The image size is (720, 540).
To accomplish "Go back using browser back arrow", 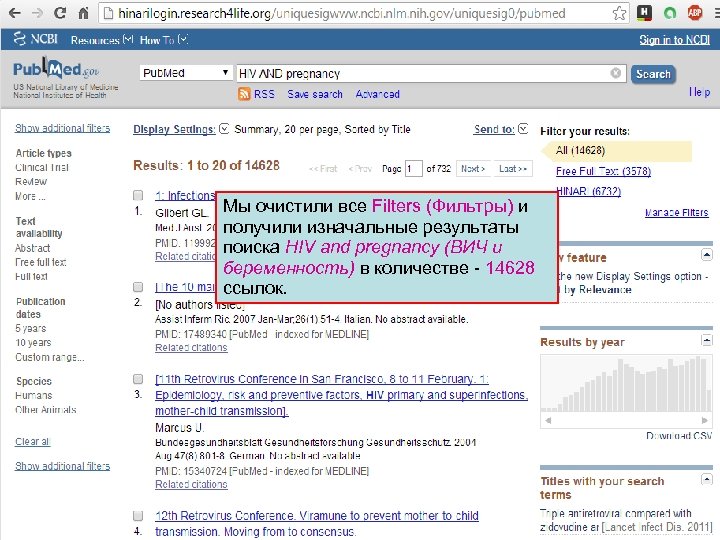I will (15, 13).
